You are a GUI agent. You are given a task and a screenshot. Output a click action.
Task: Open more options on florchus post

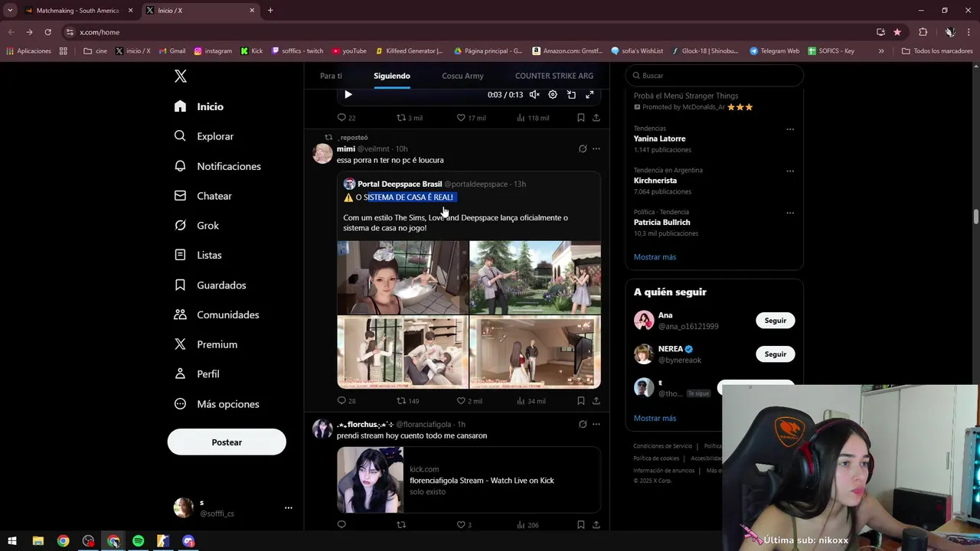click(596, 424)
